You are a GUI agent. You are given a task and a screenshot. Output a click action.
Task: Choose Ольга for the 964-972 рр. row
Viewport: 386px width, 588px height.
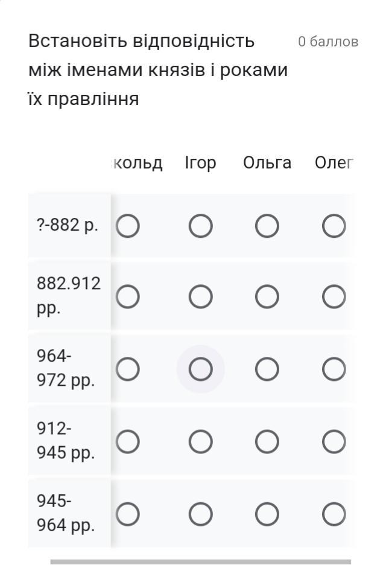pyautogui.click(x=267, y=369)
